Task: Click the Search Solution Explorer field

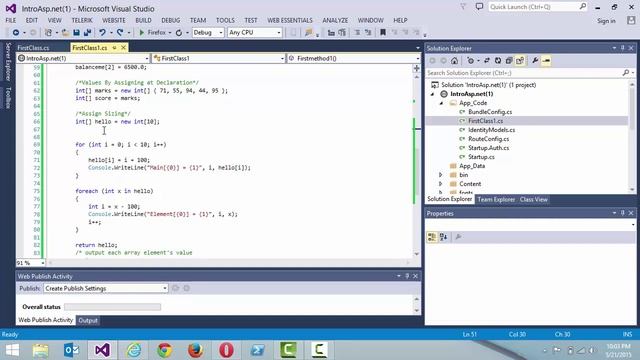Action: click(524, 73)
